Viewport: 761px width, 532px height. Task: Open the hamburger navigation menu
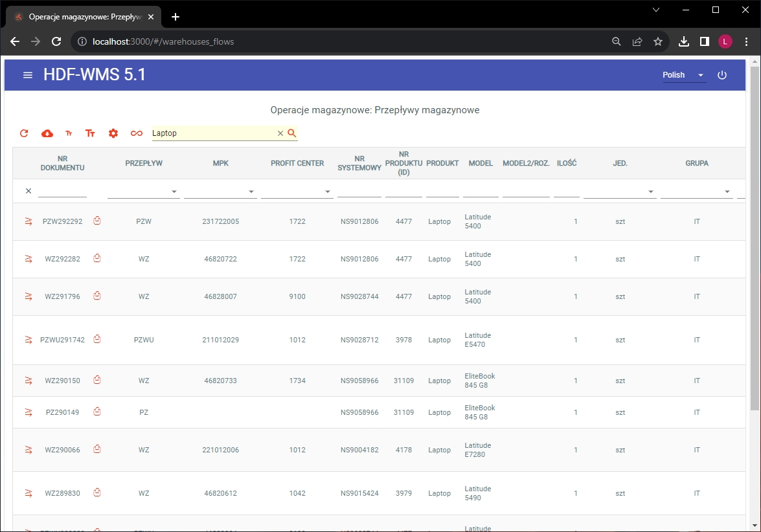pyautogui.click(x=28, y=75)
